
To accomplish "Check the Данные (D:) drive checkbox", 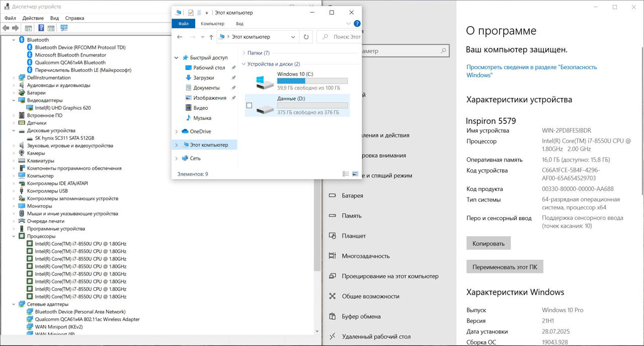I will tap(249, 105).
